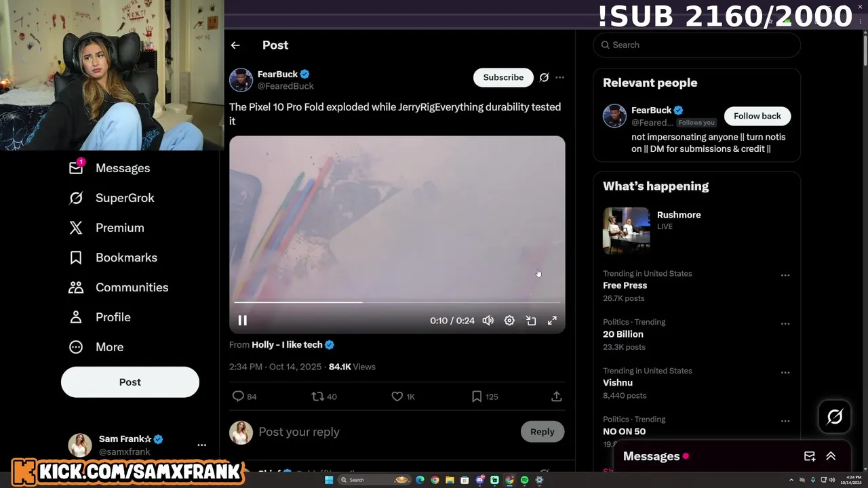This screenshot has width=868, height=488.
Task: Bookmark the post with 125 bookmarks
Action: tap(484, 396)
